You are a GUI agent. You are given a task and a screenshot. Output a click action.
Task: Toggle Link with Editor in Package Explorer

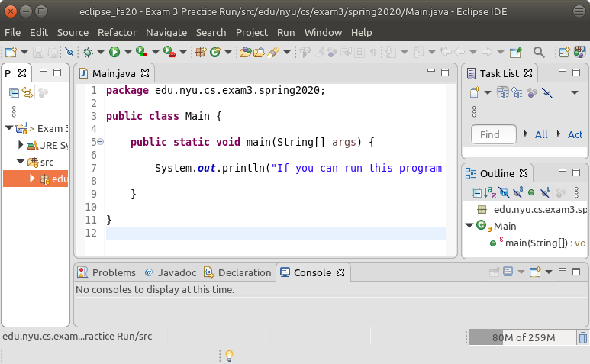[x=27, y=92]
